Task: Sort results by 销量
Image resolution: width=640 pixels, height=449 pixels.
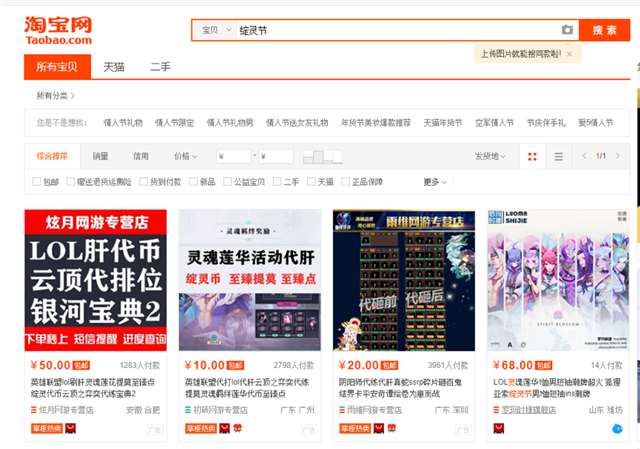Action: pyautogui.click(x=100, y=156)
